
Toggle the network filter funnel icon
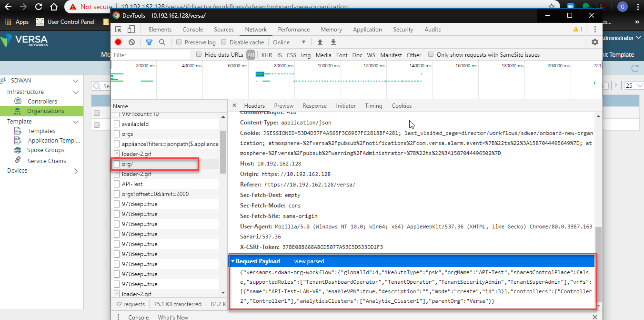[x=149, y=42]
